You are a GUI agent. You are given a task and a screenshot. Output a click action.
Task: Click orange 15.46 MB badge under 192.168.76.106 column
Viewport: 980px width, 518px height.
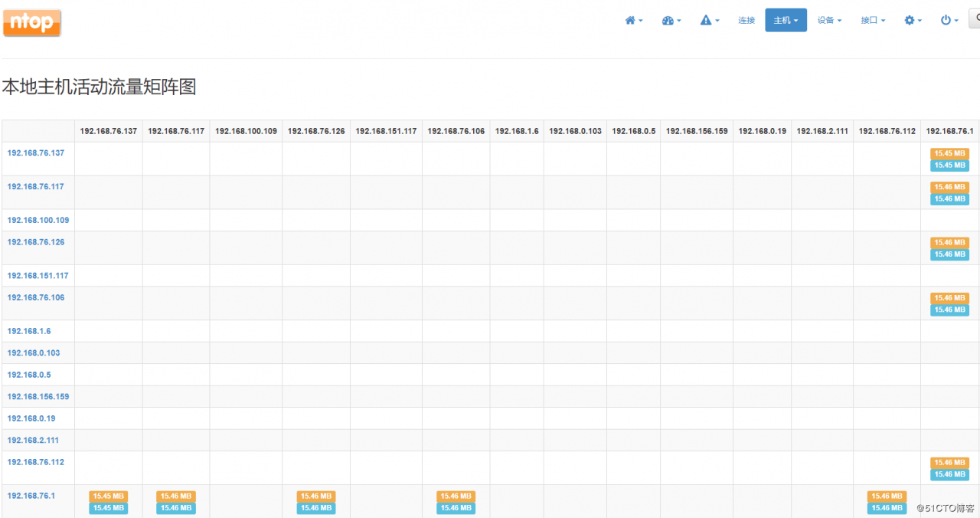[x=456, y=497]
